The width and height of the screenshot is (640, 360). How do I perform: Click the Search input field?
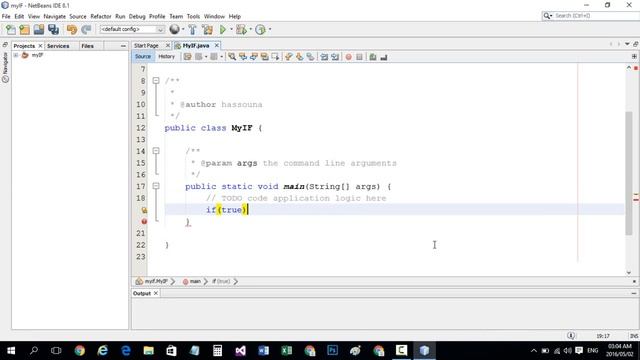596,16
